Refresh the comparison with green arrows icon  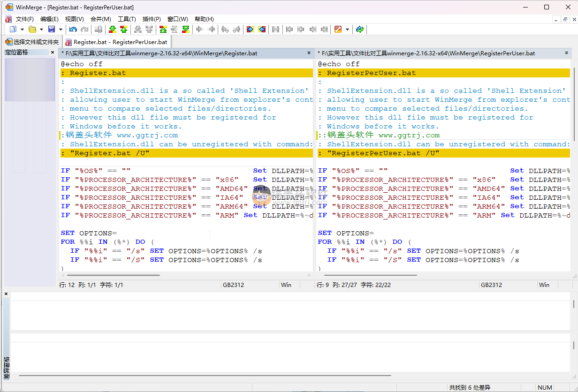(360, 29)
